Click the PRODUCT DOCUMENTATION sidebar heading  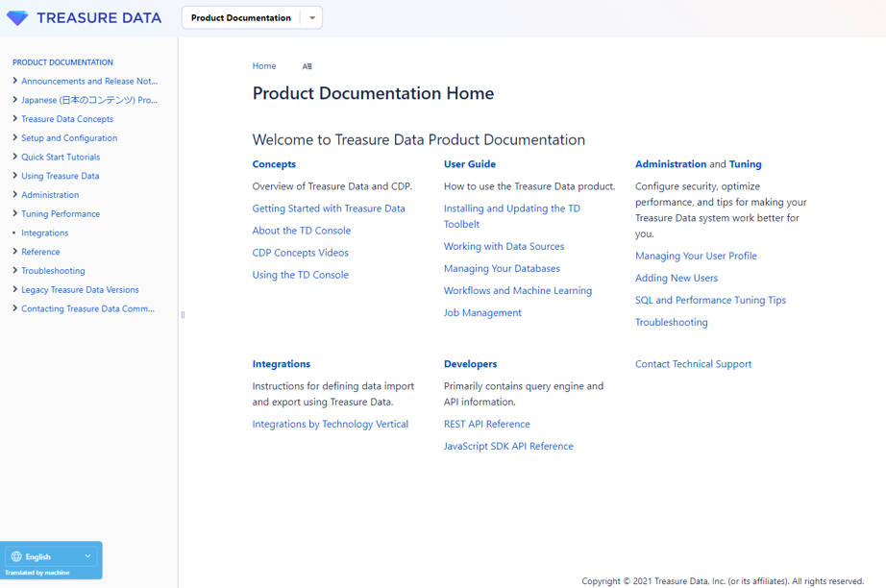[x=62, y=62]
